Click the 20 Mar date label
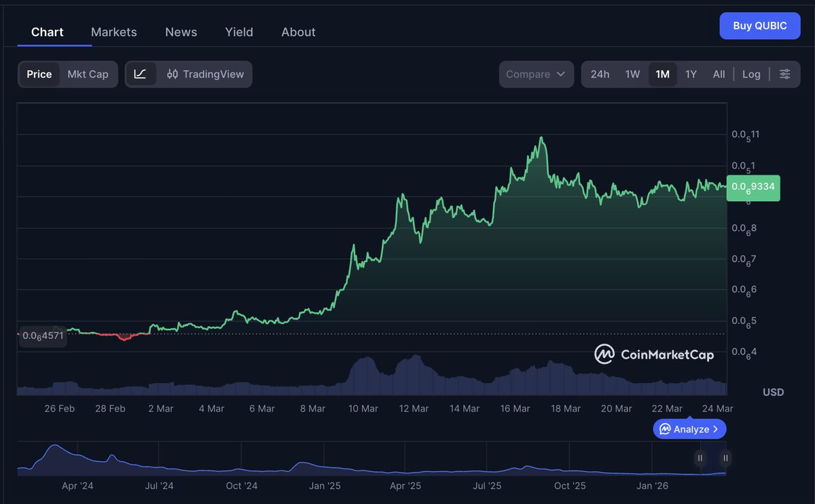This screenshot has height=504, width=815. [616, 408]
